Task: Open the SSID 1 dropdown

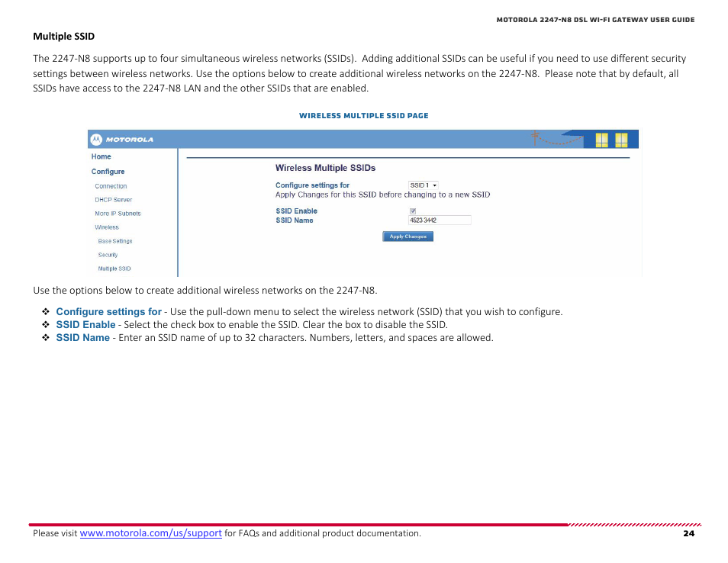Action: click(423, 185)
